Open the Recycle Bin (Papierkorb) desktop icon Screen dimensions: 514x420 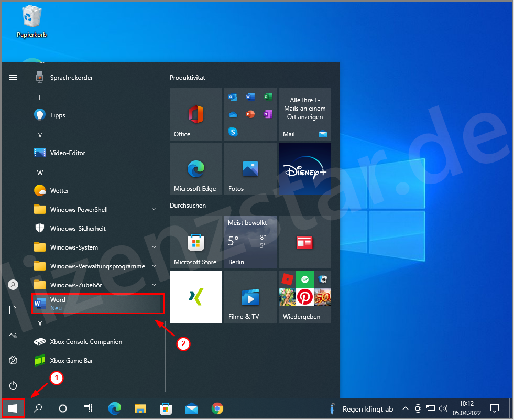point(31,21)
